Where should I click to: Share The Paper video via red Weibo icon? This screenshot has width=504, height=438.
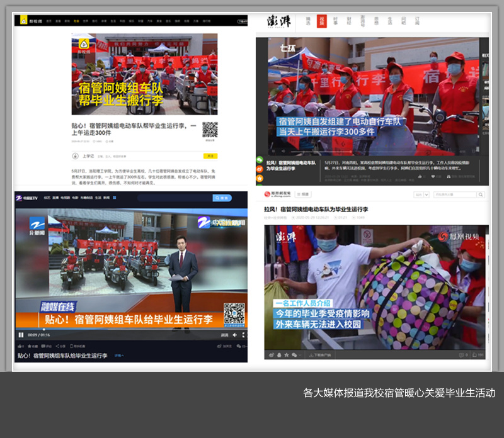(x=259, y=169)
